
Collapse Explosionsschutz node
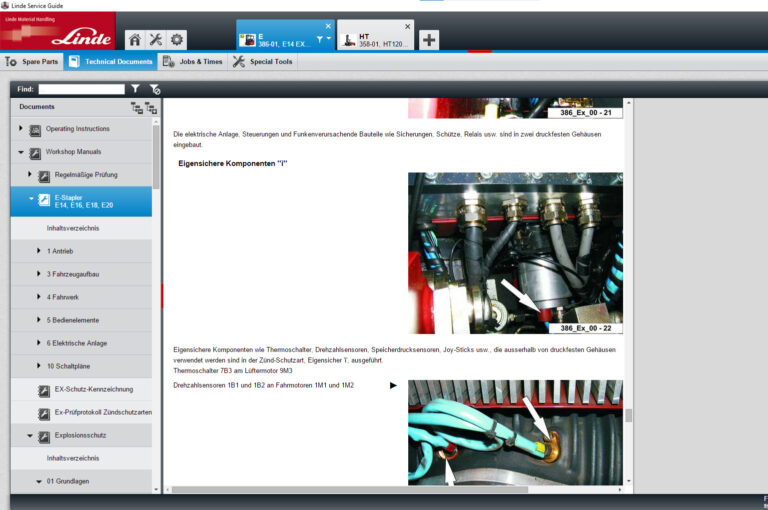(x=30, y=436)
